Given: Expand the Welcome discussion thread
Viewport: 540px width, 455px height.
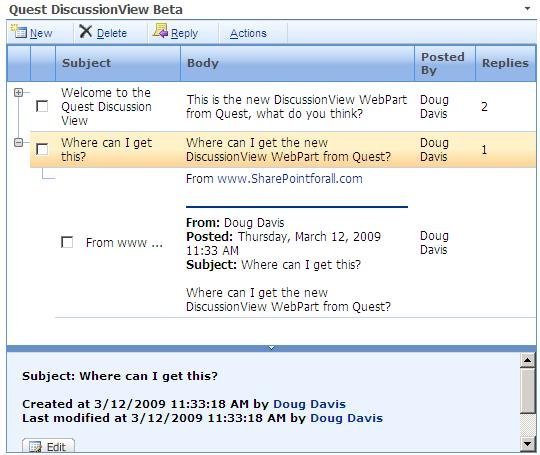Looking at the screenshot, I should 19,92.
